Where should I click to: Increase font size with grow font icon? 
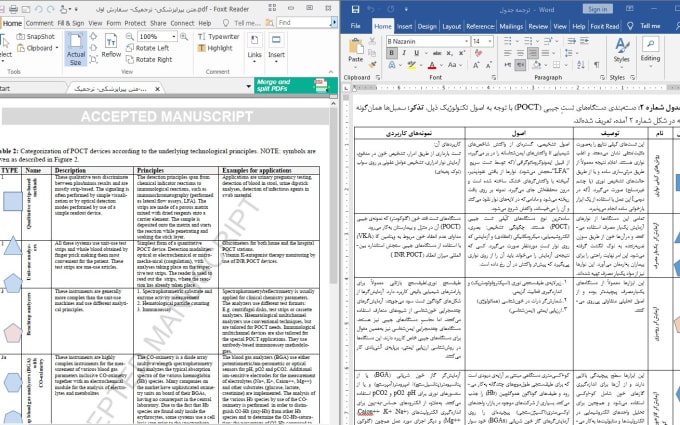pyautogui.click(x=476, y=65)
